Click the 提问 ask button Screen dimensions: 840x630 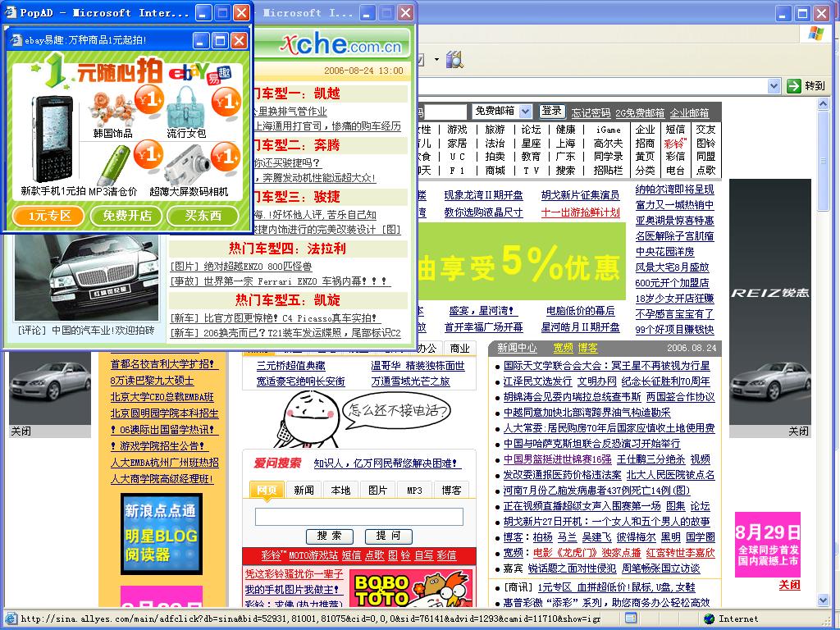[388, 536]
